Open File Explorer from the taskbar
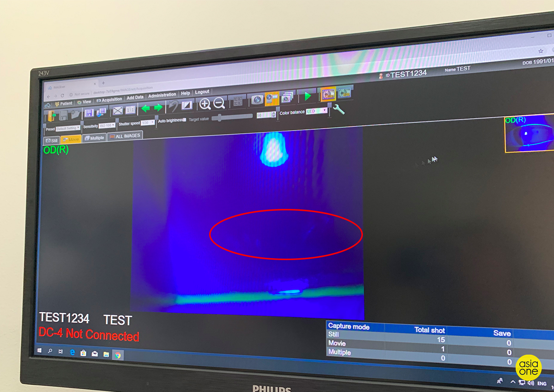554x392 pixels. coord(106,354)
